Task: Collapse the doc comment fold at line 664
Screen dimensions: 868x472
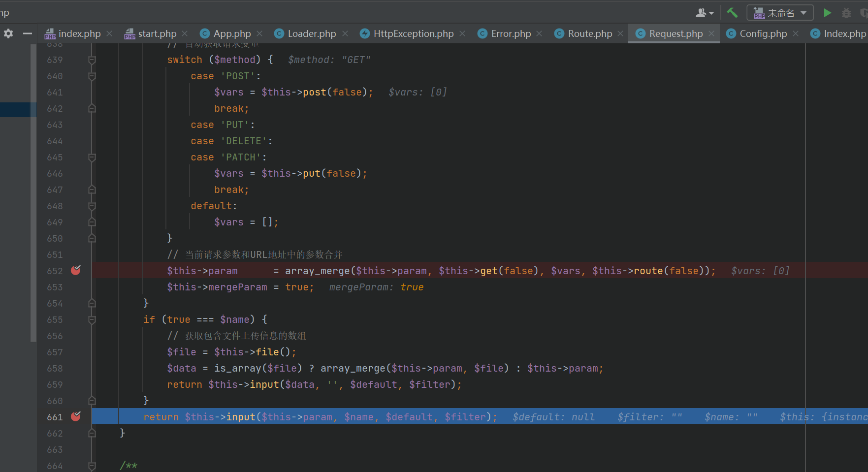Action: [x=92, y=466]
